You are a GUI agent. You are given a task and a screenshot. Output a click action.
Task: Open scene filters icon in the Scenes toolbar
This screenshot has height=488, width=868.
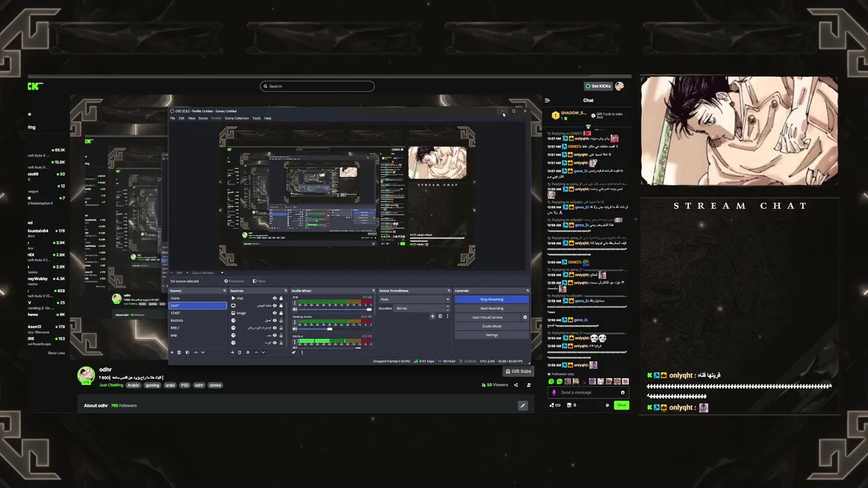pyautogui.click(x=187, y=352)
